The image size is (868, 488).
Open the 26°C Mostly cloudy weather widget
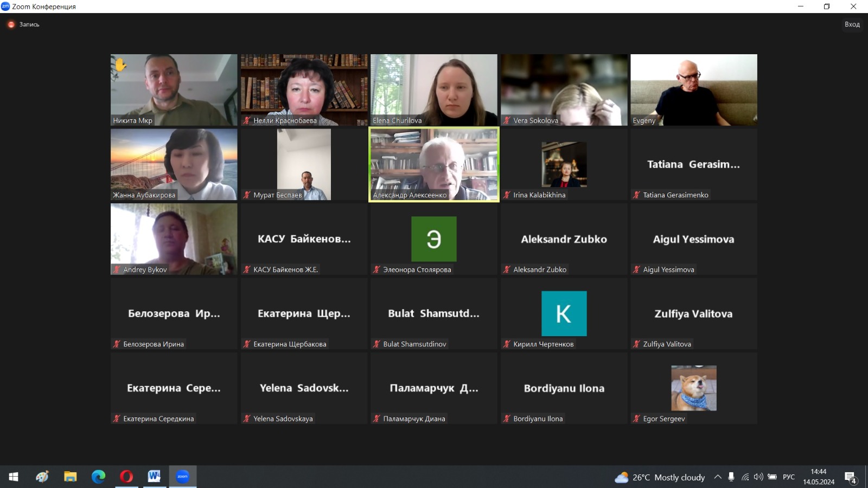click(x=660, y=477)
